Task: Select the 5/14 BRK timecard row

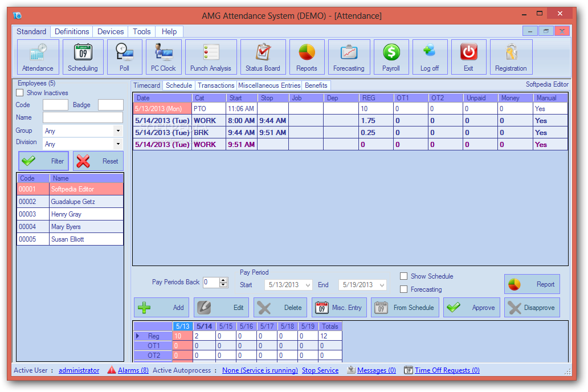Action: point(350,132)
